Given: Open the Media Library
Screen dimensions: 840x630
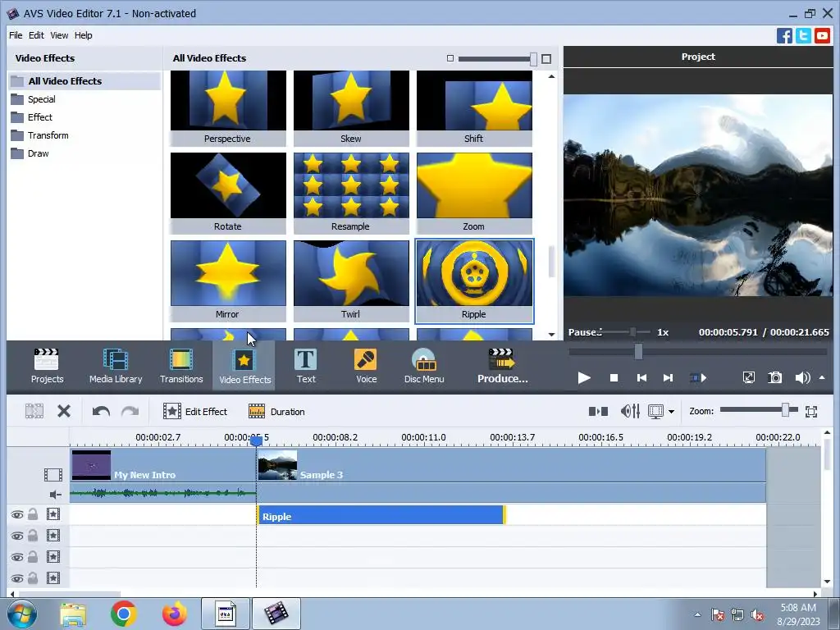Looking at the screenshot, I should (116, 367).
